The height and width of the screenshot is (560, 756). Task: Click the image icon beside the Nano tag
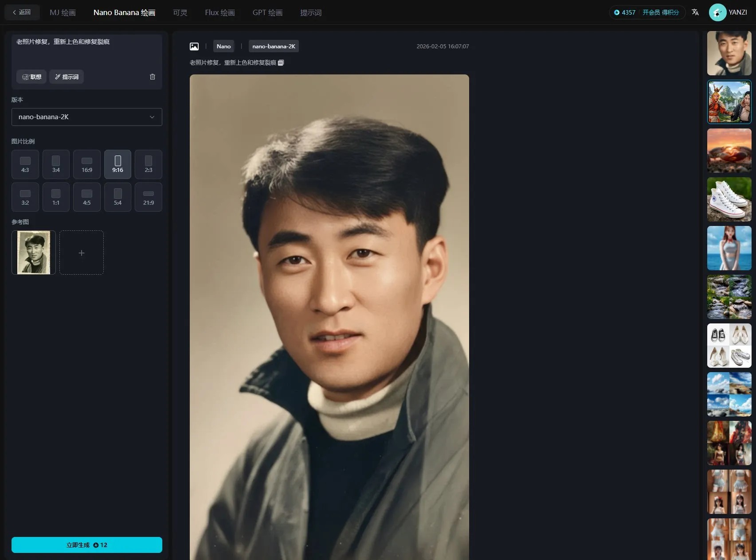(x=194, y=46)
